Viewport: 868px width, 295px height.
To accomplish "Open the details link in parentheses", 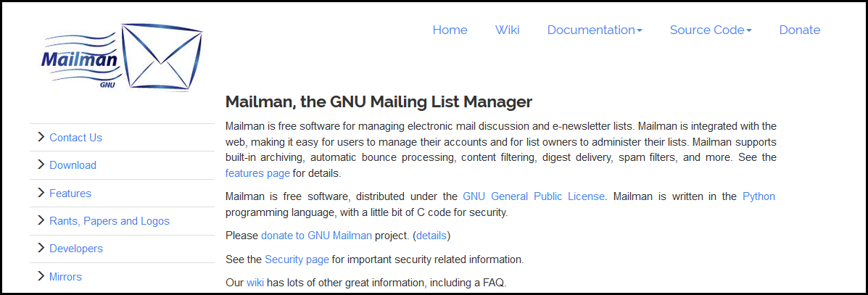I will [x=431, y=236].
